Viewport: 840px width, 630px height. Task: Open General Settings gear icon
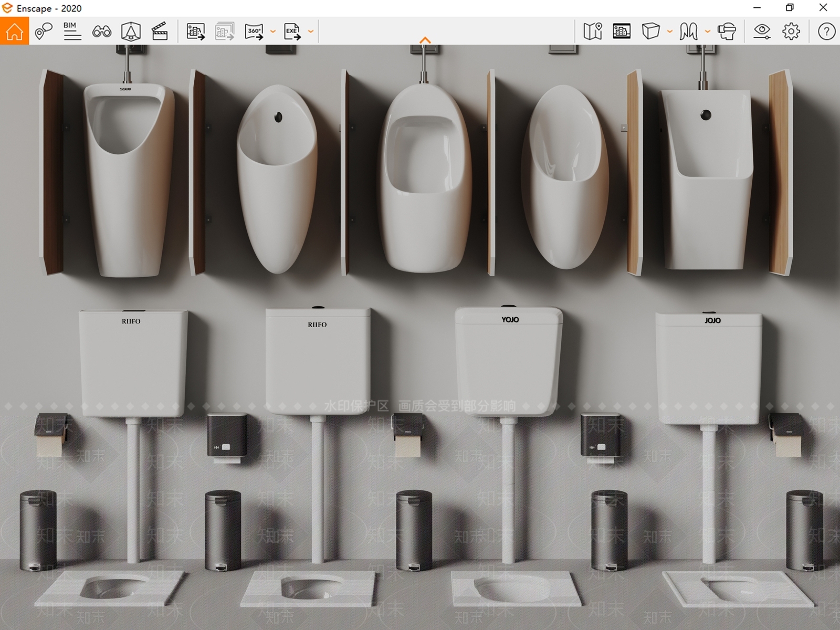pos(791,31)
